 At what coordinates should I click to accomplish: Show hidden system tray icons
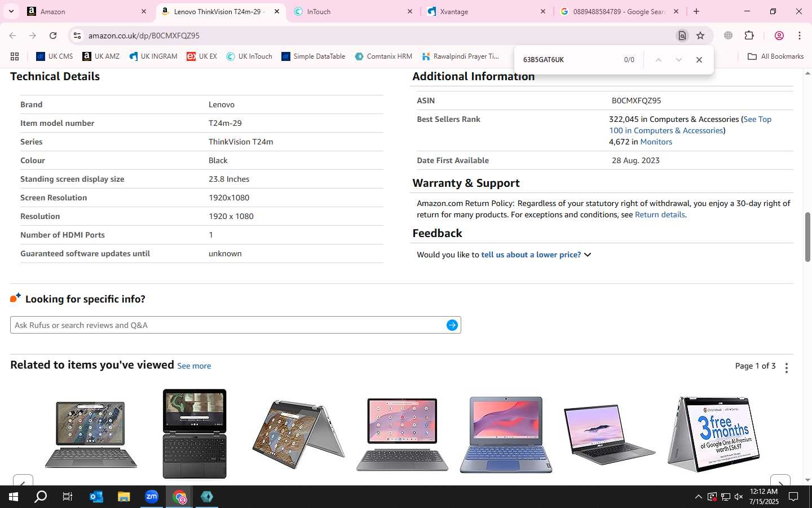pyautogui.click(x=698, y=497)
